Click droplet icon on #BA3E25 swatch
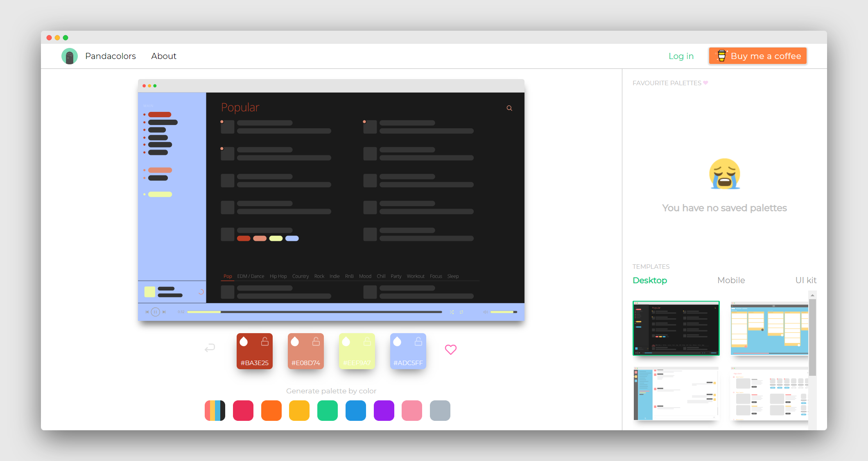The image size is (868, 461). tap(244, 341)
